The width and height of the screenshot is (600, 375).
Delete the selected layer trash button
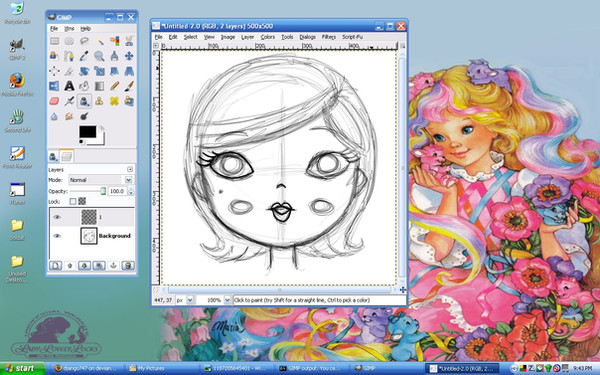pos(128,266)
